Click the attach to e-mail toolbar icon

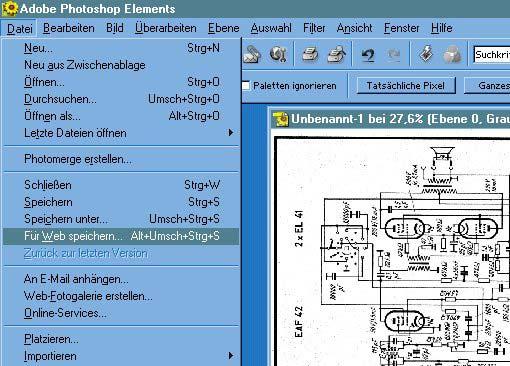coord(252,54)
